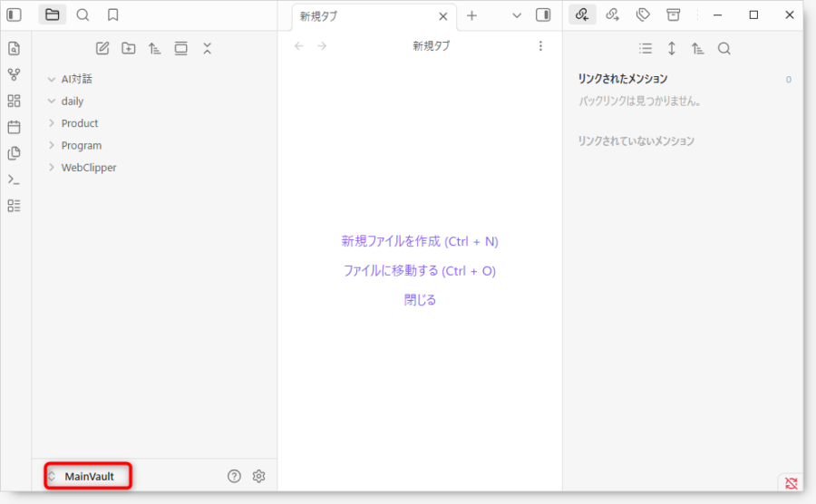This screenshot has height=504, width=816.
Task: Collapse all folders in file explorer
Action: [x=208, y=48]
